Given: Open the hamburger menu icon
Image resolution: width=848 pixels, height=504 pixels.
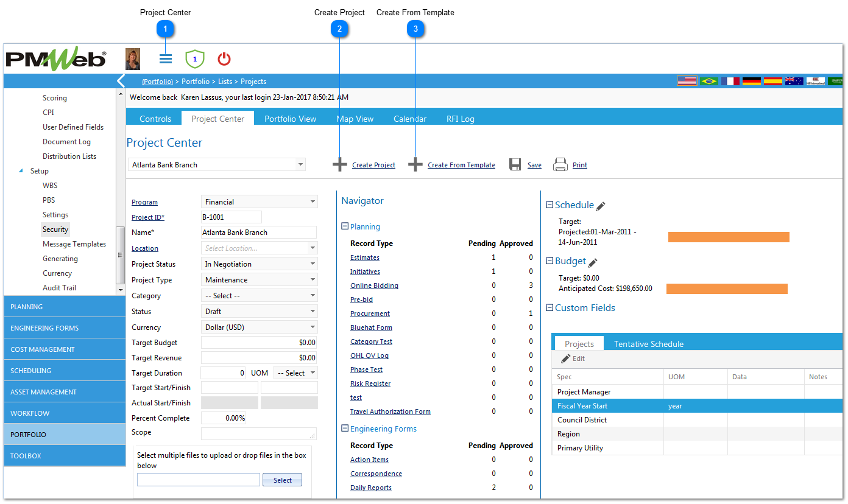Looking at the screenshot, I should (166, 59).
